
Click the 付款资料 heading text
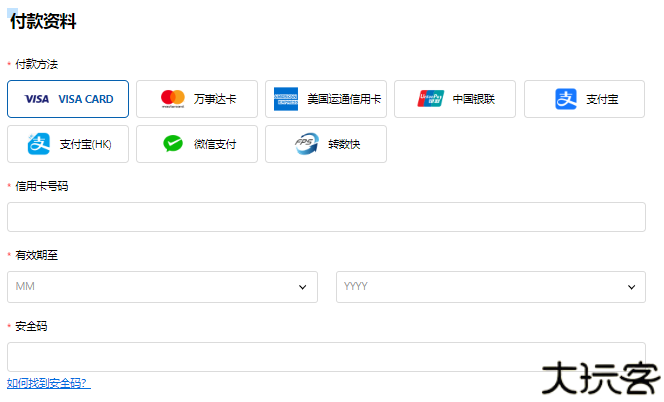pos(43,21)
